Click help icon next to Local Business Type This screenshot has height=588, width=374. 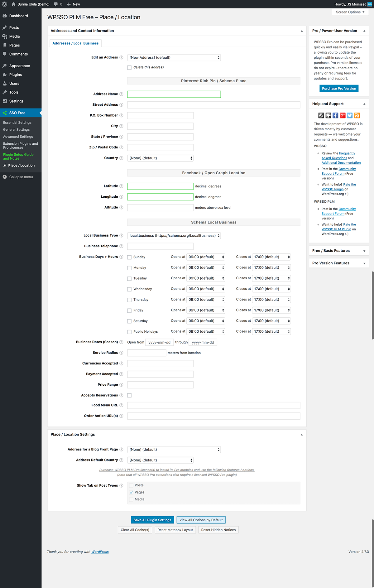click(x=121, y=236)
